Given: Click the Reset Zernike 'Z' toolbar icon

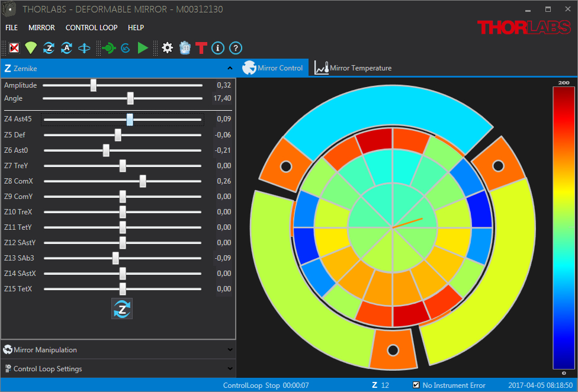Looking at the screenshot, I should pos(49,48).
